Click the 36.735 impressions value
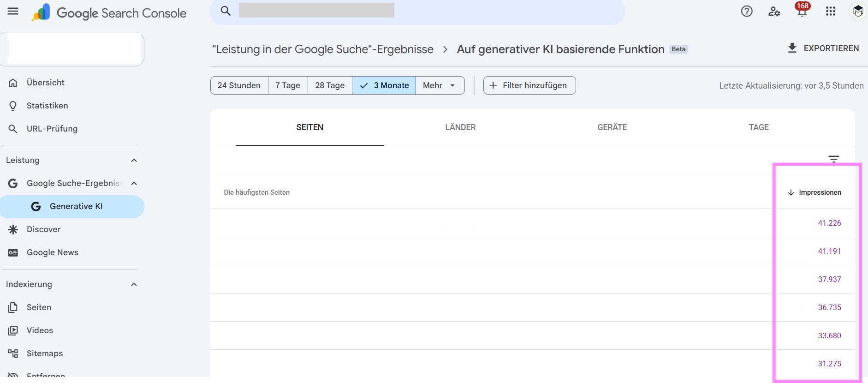 829,307
